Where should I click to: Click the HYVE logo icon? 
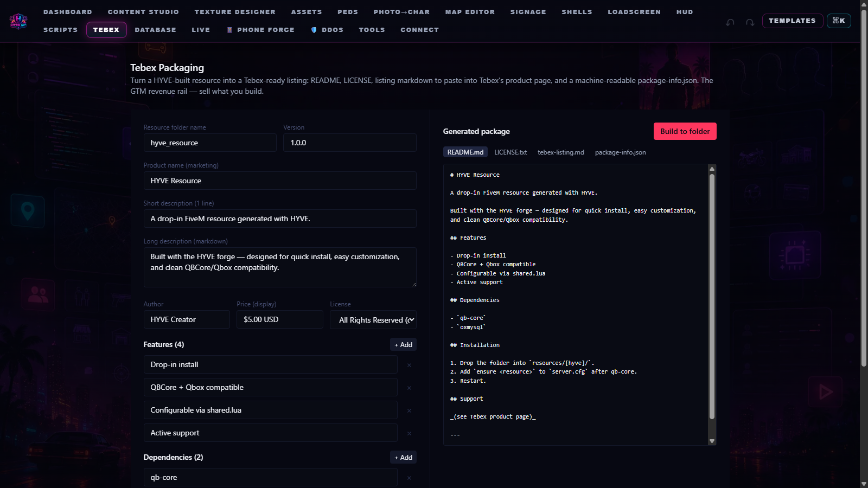[18, 21]
